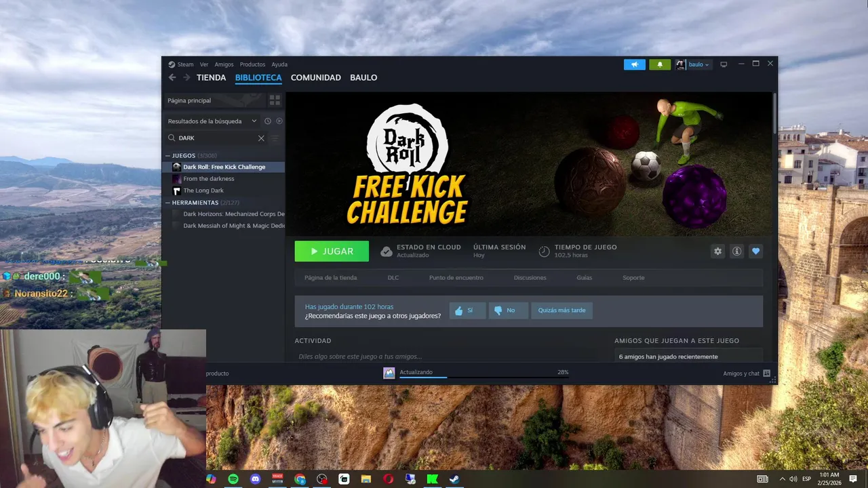Click the Steam library vertical scrollbar
868x488 pixels.
[774, 113]
